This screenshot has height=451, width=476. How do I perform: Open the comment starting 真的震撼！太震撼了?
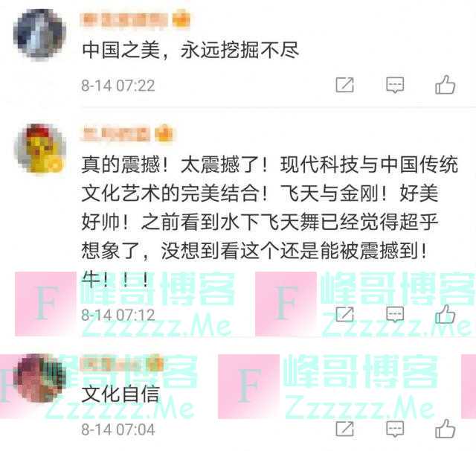point(269,222)
